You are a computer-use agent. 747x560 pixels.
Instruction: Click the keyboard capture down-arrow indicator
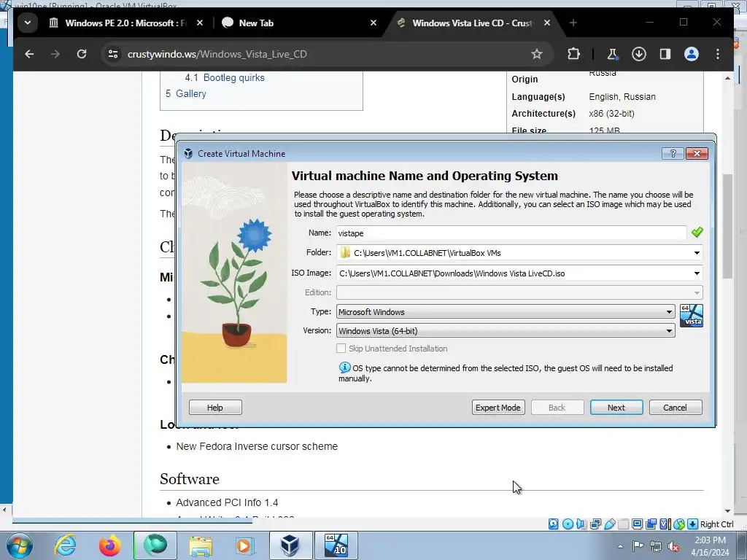click(x=693, y=524)
